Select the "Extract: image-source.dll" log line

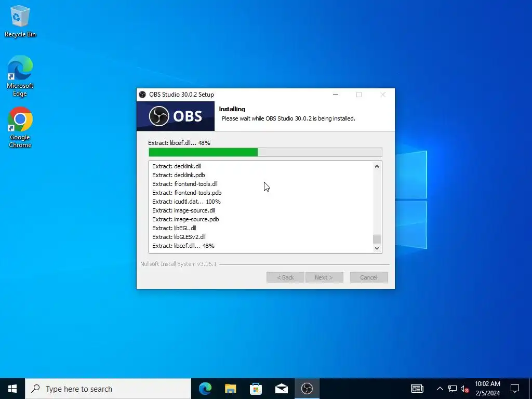coord(183,210)
